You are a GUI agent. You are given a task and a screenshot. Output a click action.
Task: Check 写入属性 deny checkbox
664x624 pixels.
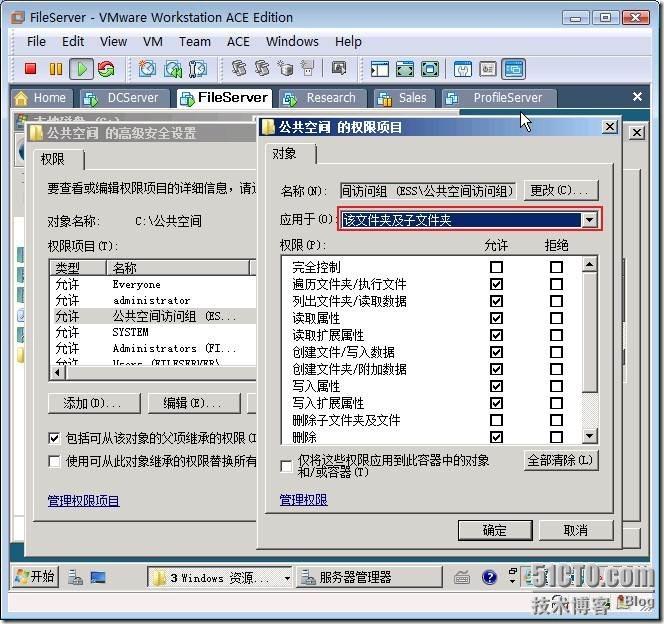[x=556, y=386]
